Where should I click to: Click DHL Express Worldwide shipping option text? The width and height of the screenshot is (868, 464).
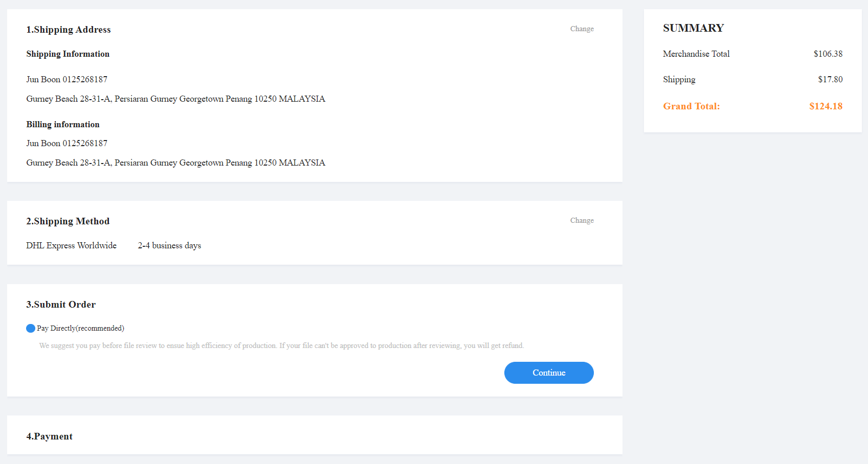pos(71,245)
